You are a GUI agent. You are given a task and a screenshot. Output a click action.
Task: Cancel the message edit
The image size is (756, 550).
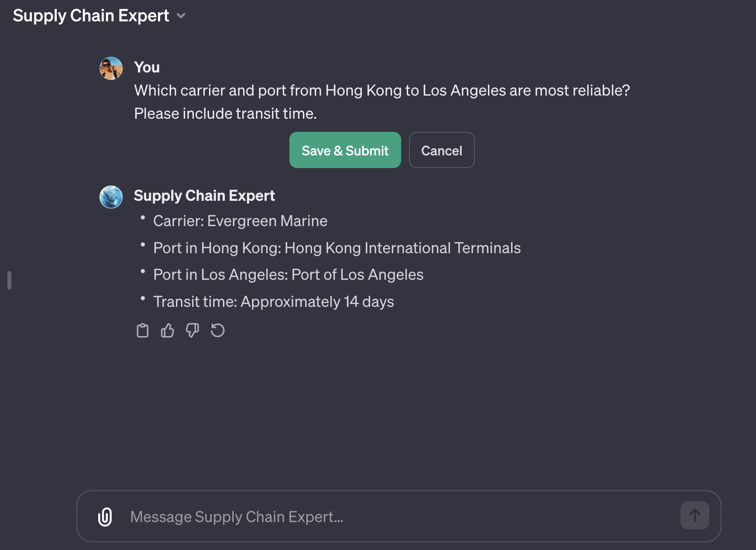click(x=442, y=150)
